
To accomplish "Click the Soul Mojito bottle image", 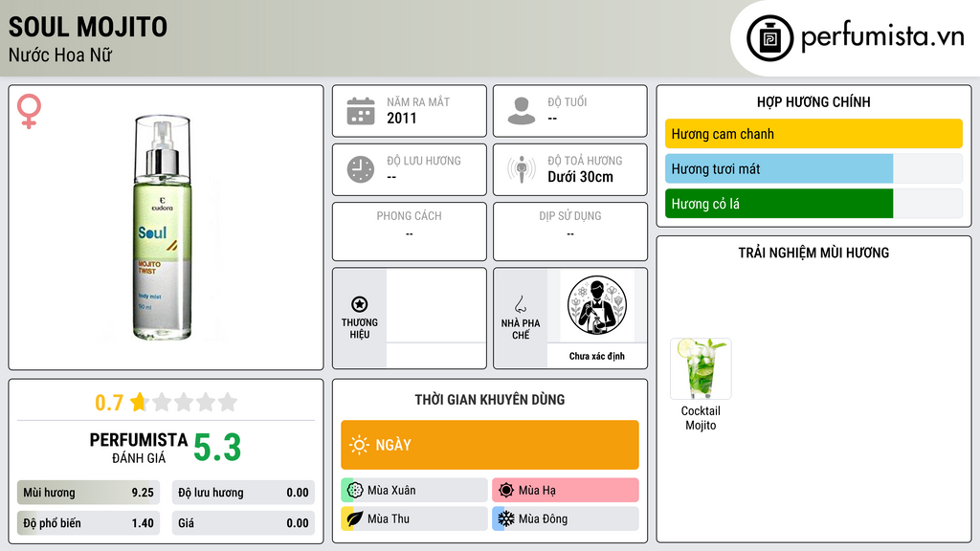I will [163, 228].
